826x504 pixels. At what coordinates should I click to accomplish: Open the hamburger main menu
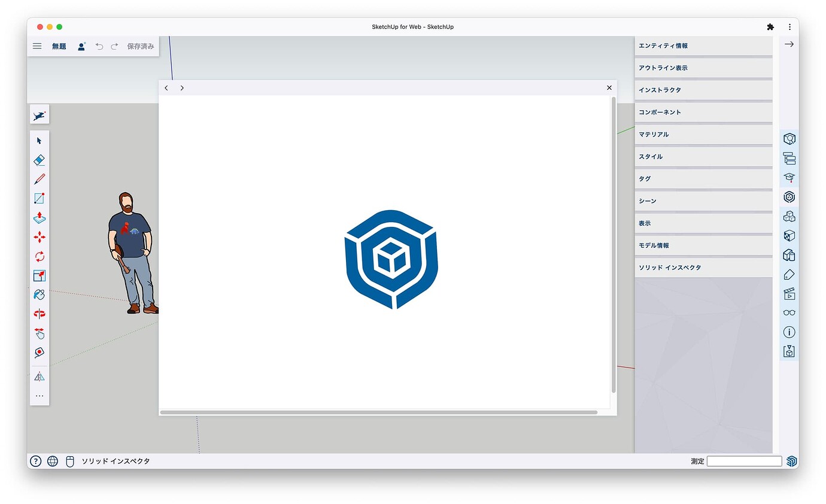[x=37, y=45]
